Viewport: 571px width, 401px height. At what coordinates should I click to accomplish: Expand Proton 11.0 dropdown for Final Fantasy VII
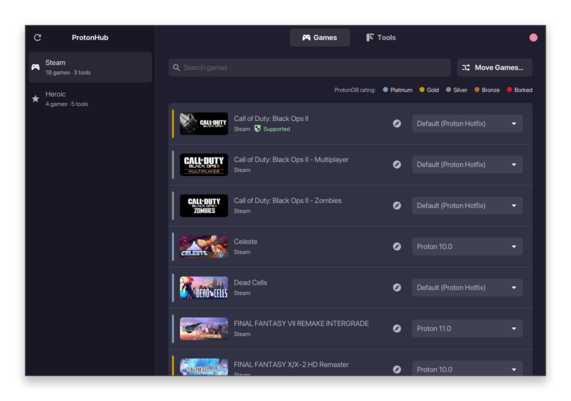point(467,329)
